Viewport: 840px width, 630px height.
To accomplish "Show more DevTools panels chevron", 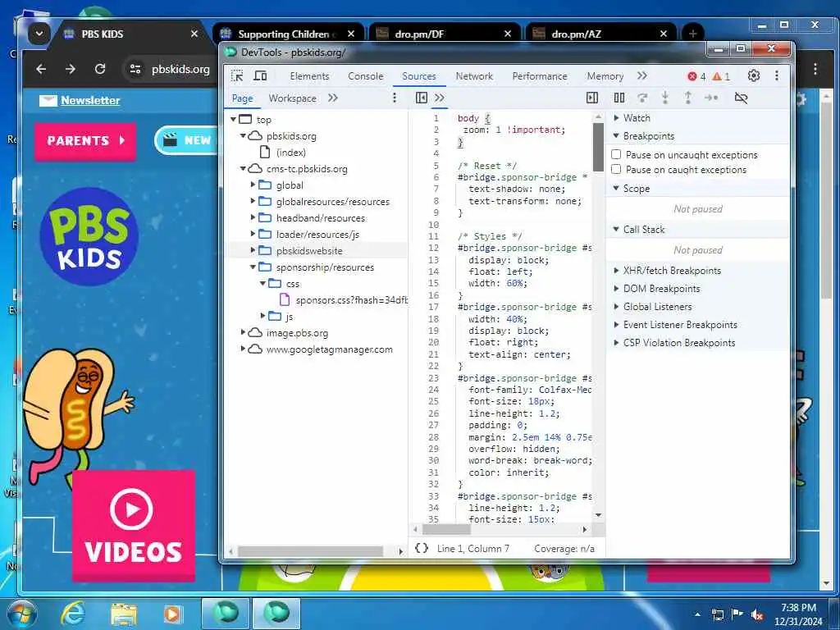I will pyautogui.click(x=641, y=76).
